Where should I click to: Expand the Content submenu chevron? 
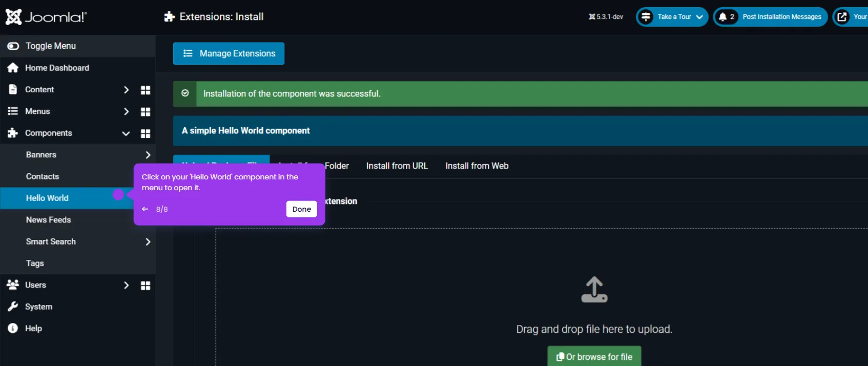[126, 90]
